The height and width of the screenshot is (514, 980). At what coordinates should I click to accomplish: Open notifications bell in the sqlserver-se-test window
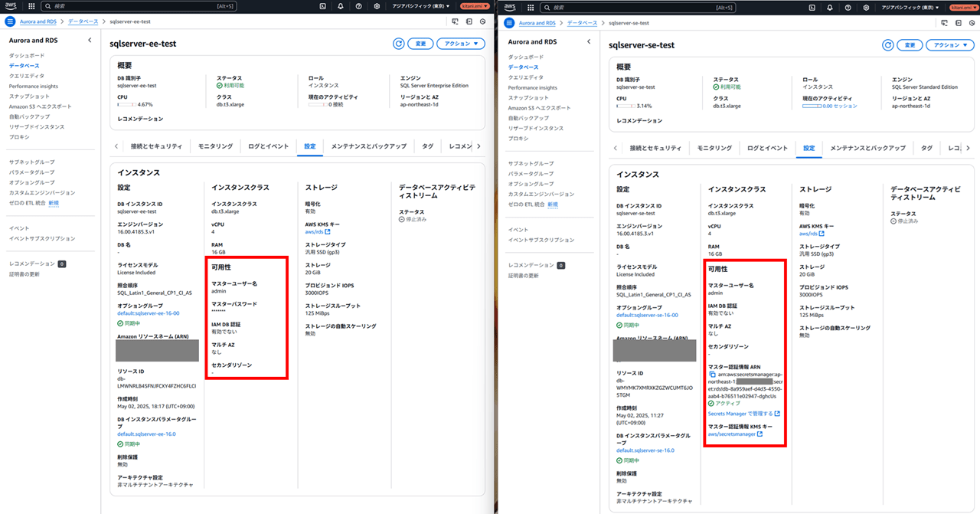pos(829,7)
